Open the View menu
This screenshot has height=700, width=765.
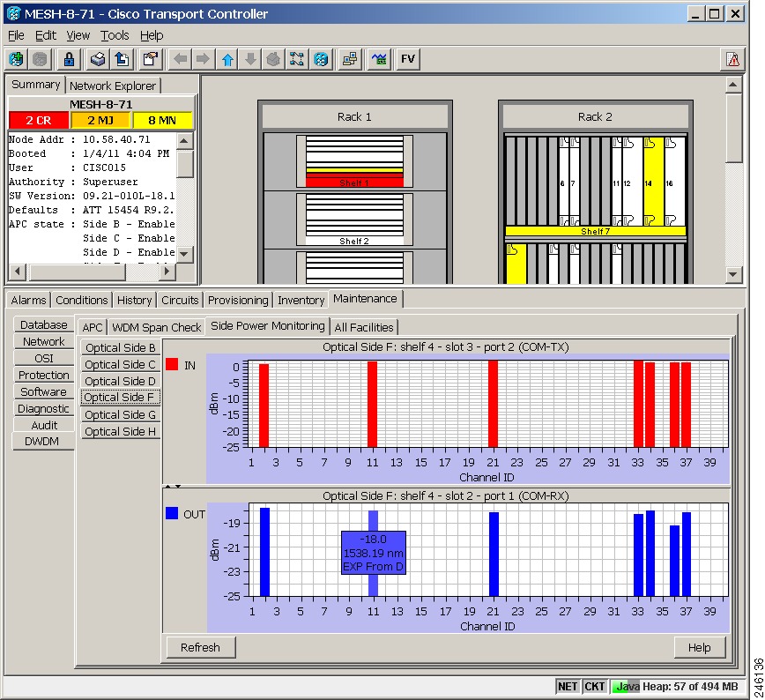pos(78,35)
